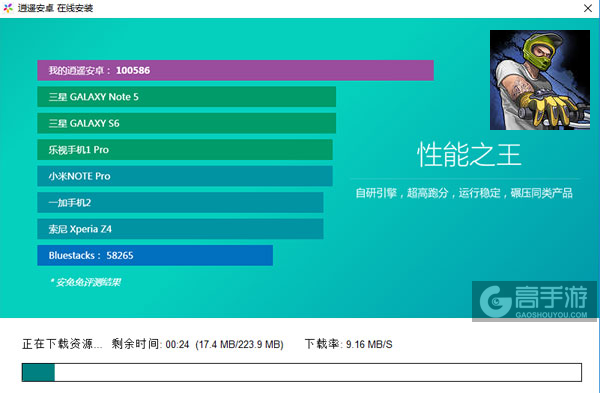Viewport: 600px width, 393px height.
Task: Click the 剩余时间 00:24 readout
Action: [150, 344]
